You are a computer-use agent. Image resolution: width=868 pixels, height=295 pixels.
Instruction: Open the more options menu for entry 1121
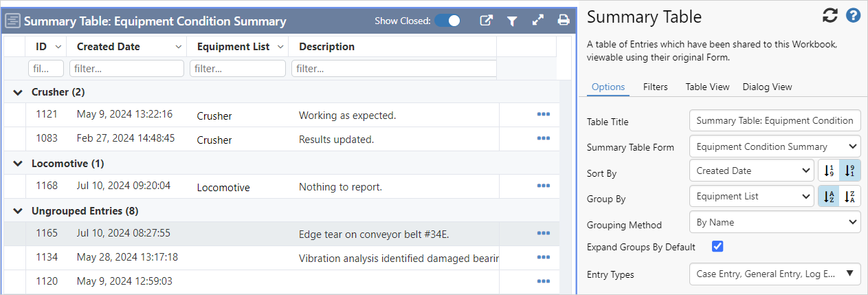click(543, 115)
